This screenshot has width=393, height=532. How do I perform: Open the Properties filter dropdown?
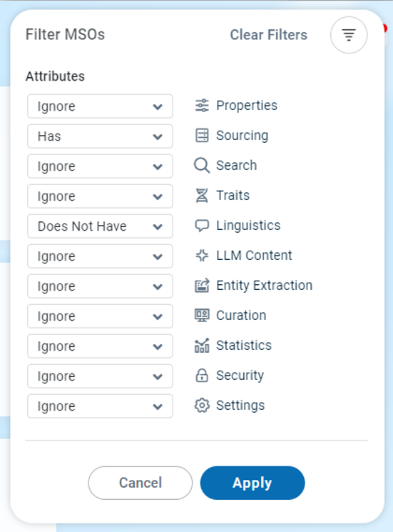pos(100,106)
